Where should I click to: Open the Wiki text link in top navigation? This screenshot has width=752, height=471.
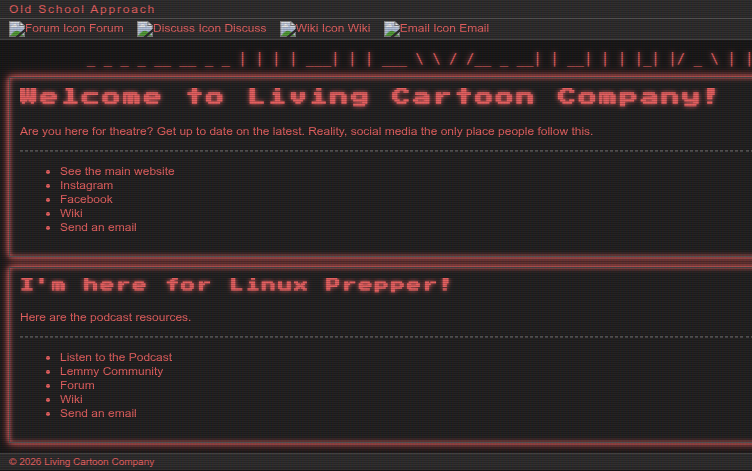coord(359,28)
